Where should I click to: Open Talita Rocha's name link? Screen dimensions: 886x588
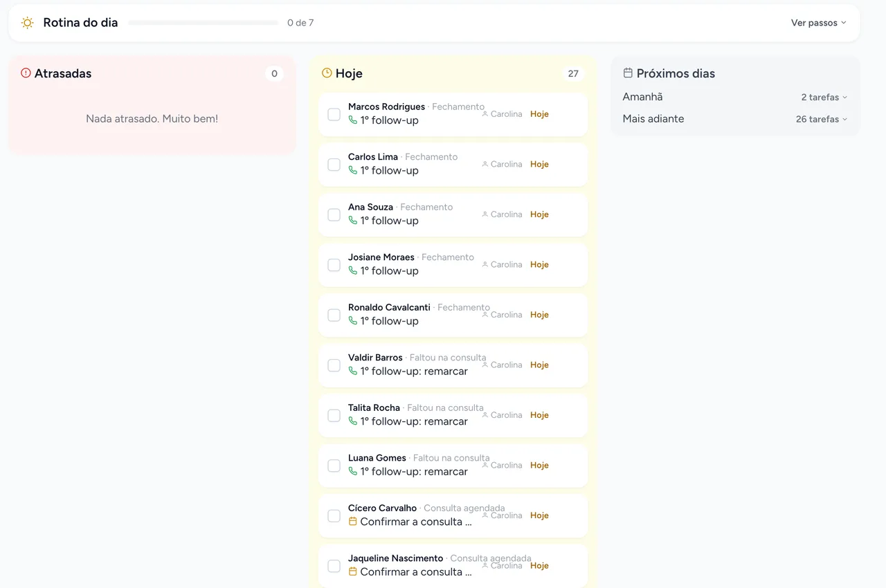tap(374, 407)
